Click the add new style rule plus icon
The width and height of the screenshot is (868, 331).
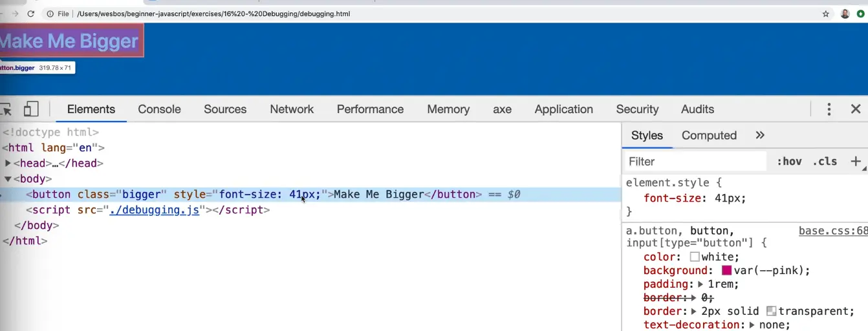tap(856, 161)
